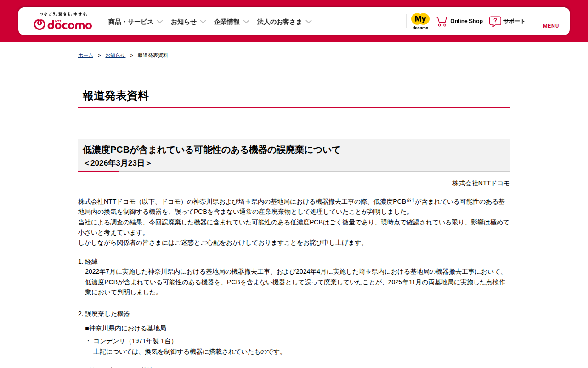
Task: Click the 2. 誤廃棄した機器 section heading
Action: pos(104,314)
